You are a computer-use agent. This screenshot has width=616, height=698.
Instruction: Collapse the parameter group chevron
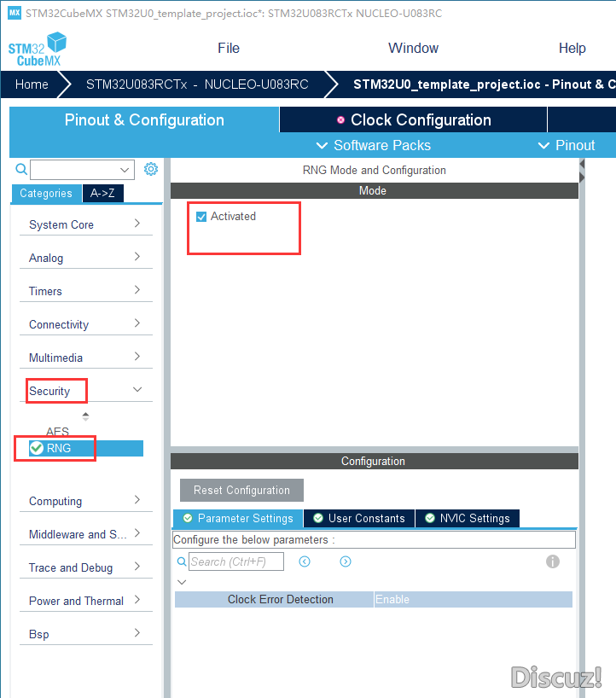pos(182,582)
